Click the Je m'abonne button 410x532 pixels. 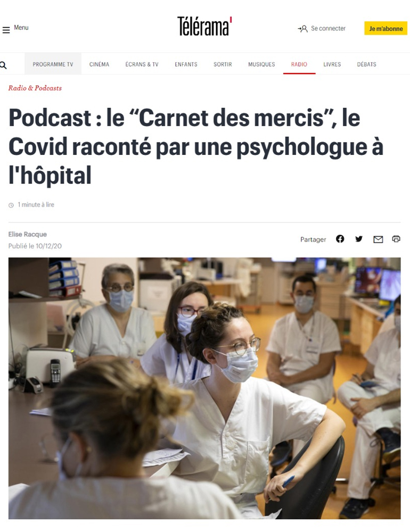pyautogui.click(x=386, y=29)
